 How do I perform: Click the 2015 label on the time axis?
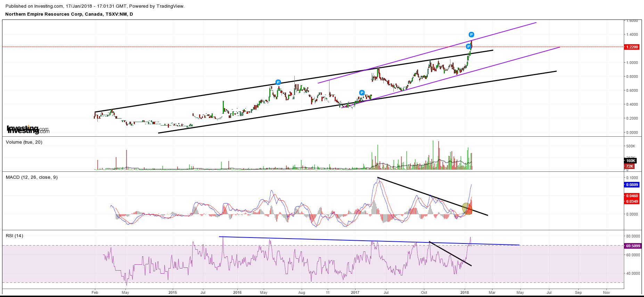pyautogui.click(x=173, y=292)
